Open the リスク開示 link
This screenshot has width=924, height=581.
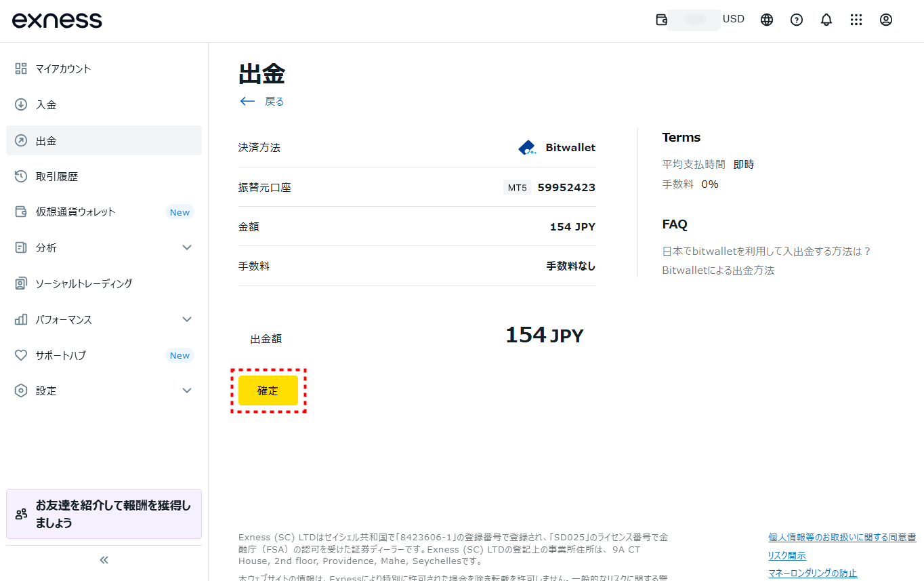[787, 555]
